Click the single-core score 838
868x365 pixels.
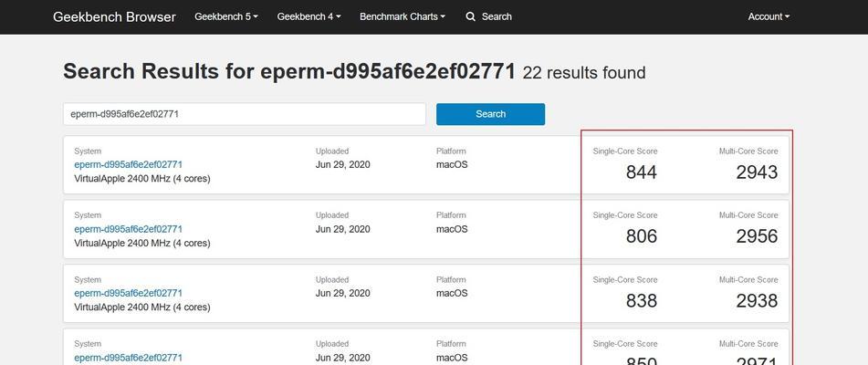click(642, 301)
